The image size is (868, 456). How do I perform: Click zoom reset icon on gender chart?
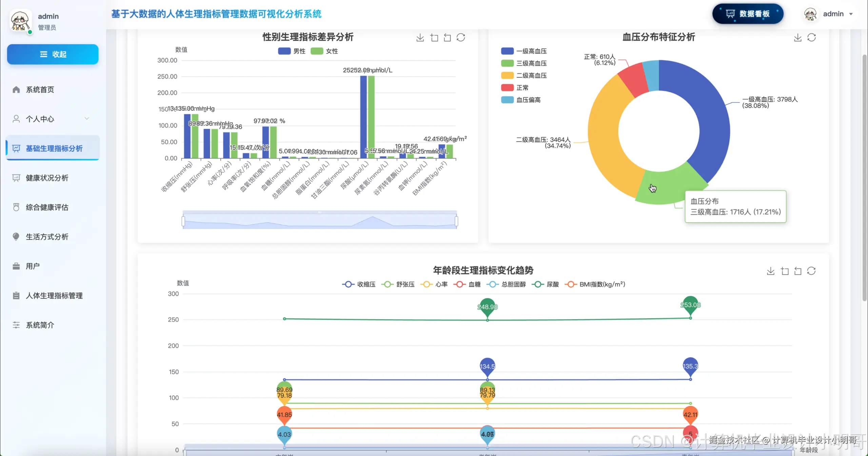(x=447, y=38)
